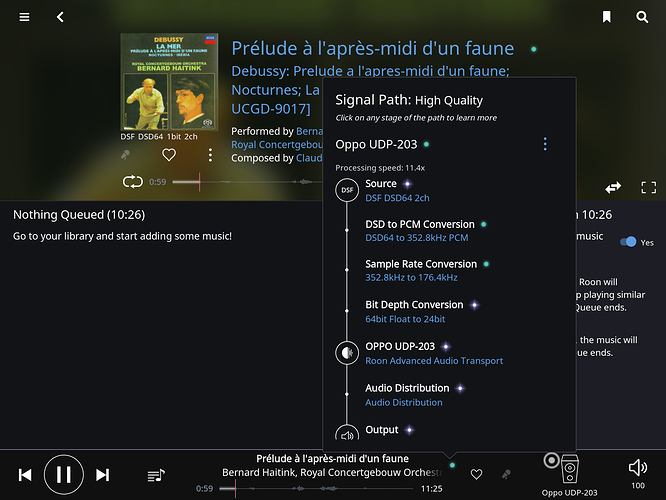
Task: Toggle the loop button next to 0:59
Action: (x=133, y=182)
